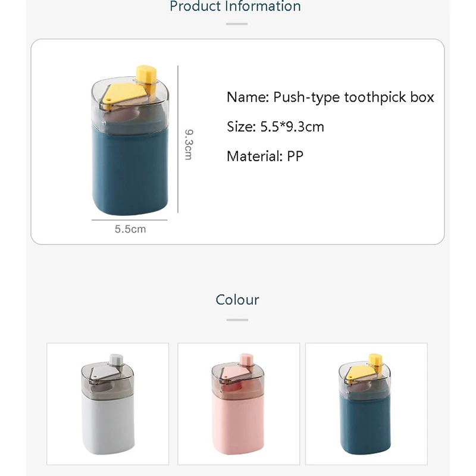The width and height of the screenshot is (476, 476).
Task: Choose the blue toothpick box colour thumbnail
Action: (x=366, y=404)
